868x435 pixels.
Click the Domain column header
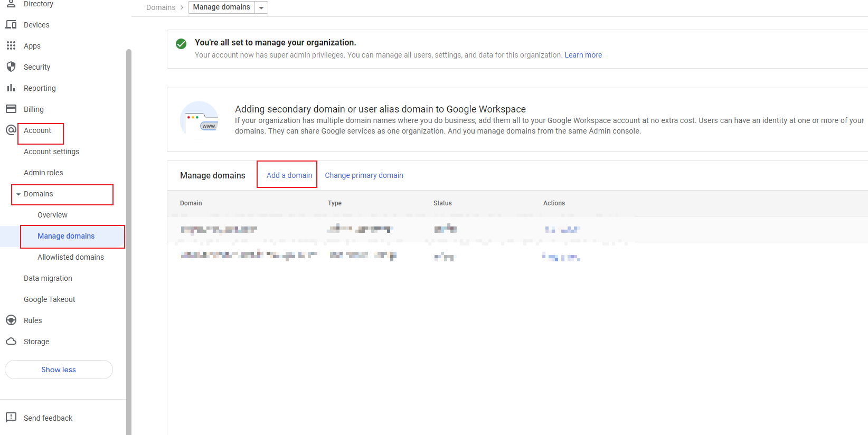[x=191, y=203]
